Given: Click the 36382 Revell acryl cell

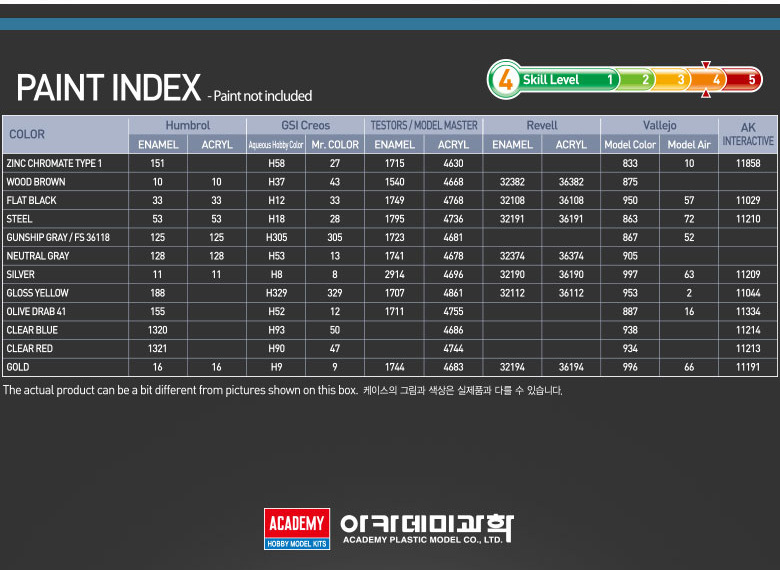Looking at the screenshot, I should point(571,182).
